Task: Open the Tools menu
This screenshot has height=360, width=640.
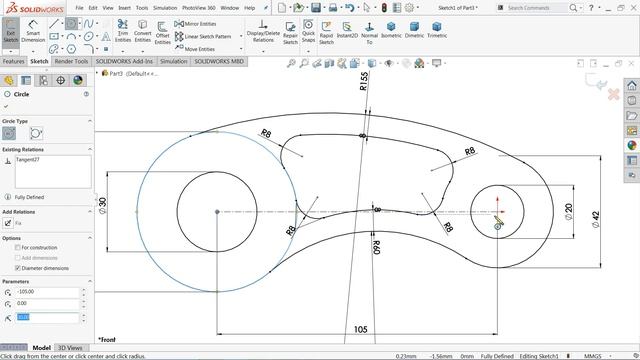Action: pos(142,8)
